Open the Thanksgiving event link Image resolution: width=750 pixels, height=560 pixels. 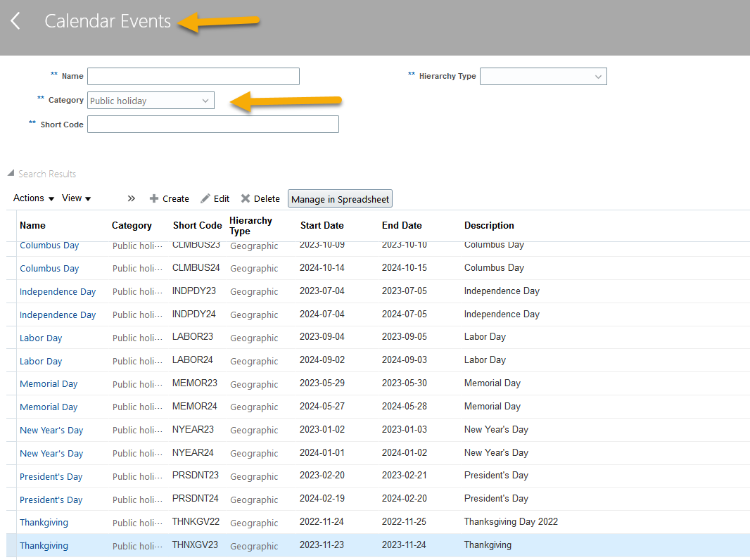[44, 523]
